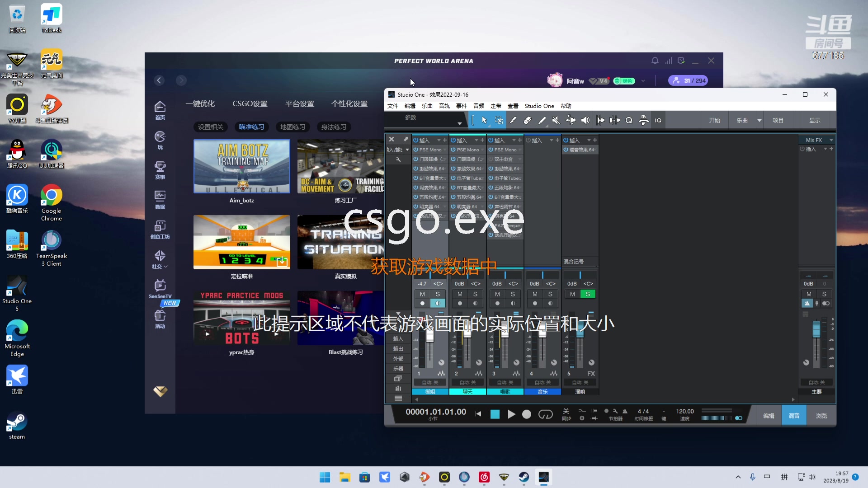Return to zero with rewind button

478,414
